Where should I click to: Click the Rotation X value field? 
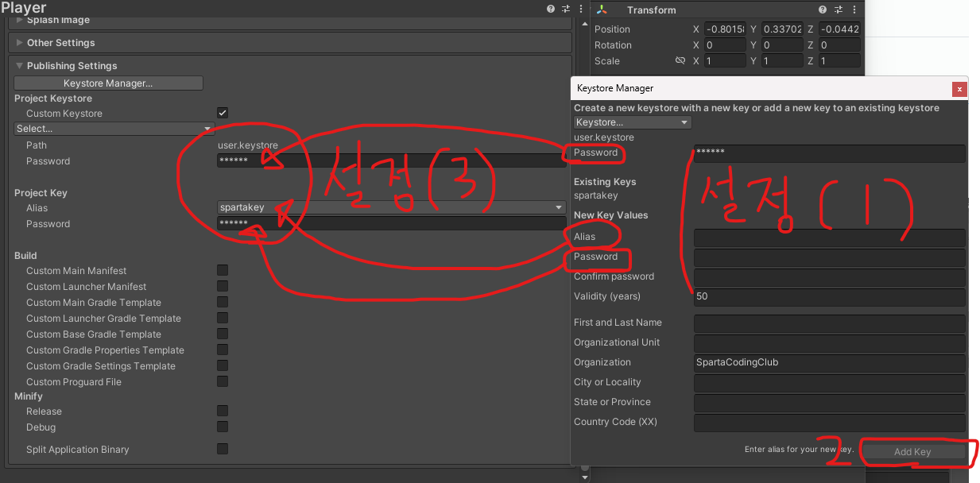click(x=724, y=45)
